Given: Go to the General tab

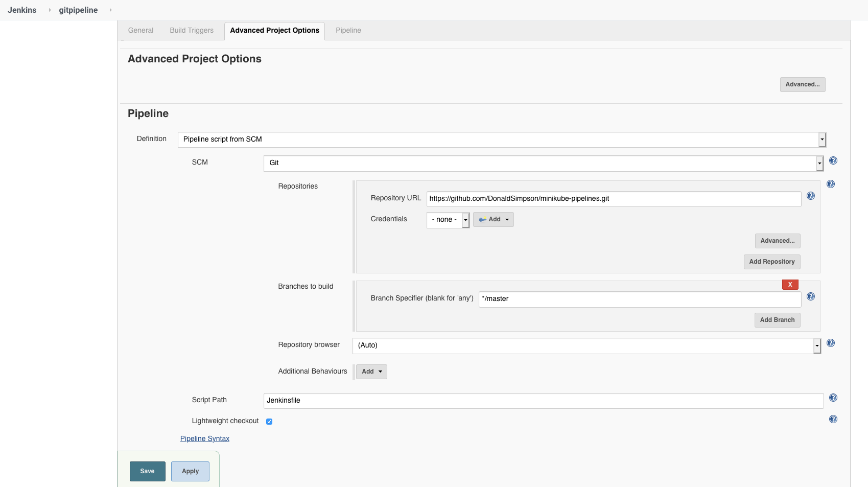Looking at the screenshot, I should (x=140, y=31).
